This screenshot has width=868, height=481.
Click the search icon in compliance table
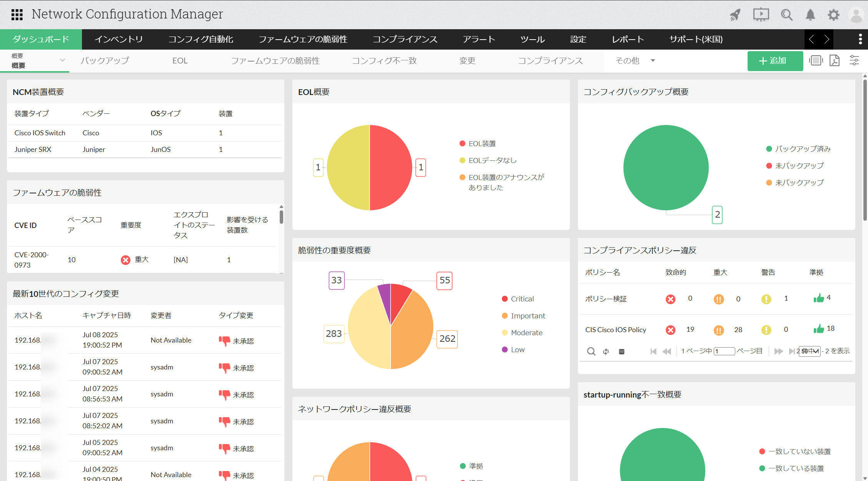point(591,351)
